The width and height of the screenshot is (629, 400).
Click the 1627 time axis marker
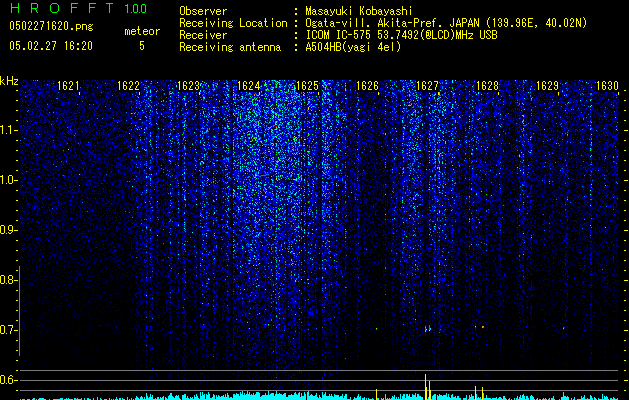(428, 86)
